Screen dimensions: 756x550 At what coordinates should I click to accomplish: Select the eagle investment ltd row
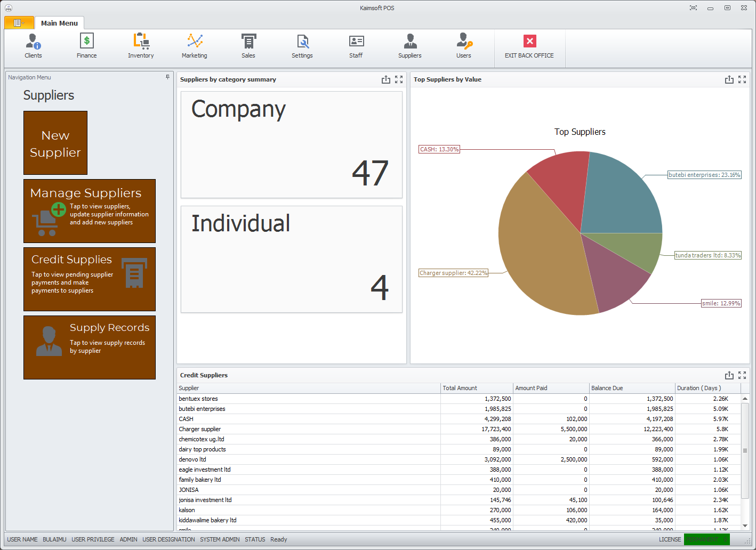459,470
